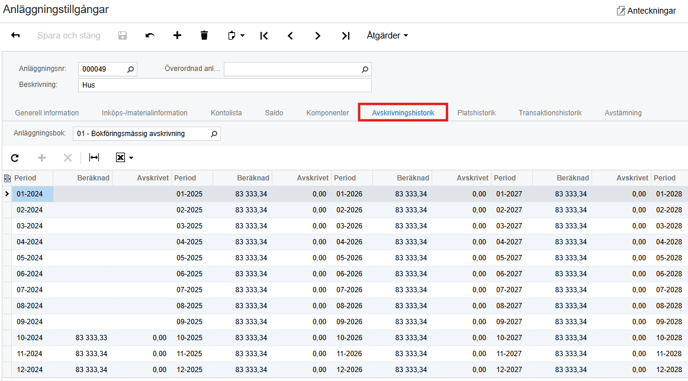Click the fit columns width icon
688x381 pixels.
94,158
